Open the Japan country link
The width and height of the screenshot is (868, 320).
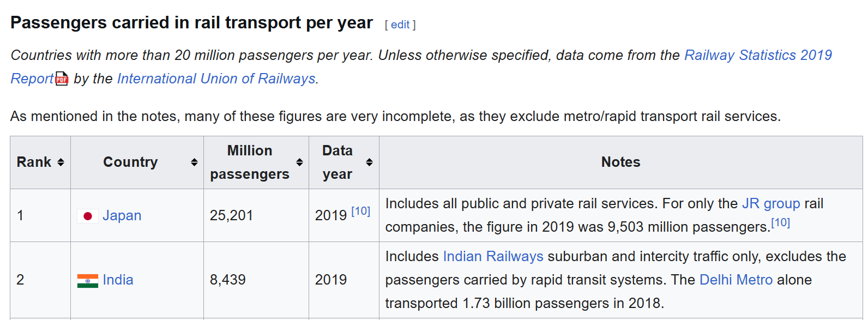[122, 215]
